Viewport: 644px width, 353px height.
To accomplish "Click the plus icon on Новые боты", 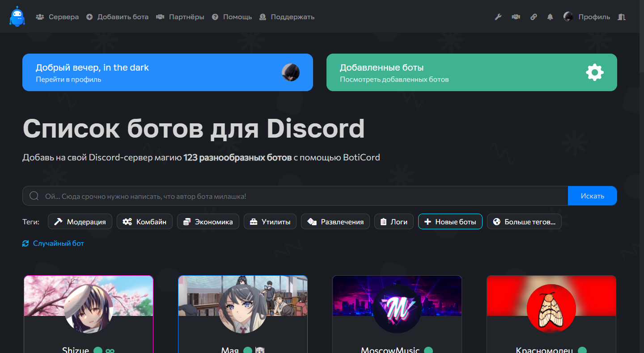I will coord(428,222).
